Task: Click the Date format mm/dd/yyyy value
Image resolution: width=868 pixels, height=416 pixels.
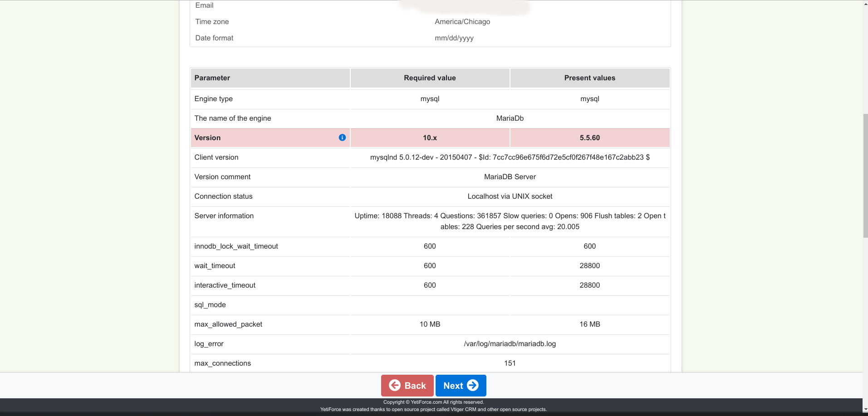Action: pos(454,38)
